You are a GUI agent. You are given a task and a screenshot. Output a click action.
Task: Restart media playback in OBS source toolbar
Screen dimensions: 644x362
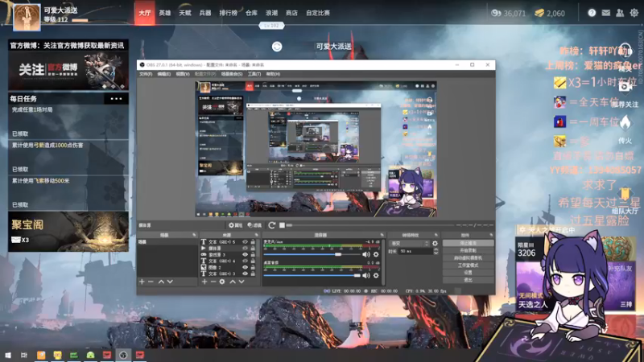pos(271,225)
